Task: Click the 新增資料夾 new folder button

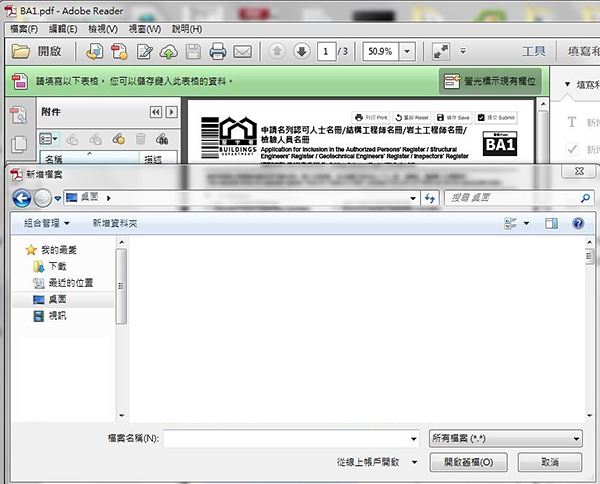Action: point(115,223)
